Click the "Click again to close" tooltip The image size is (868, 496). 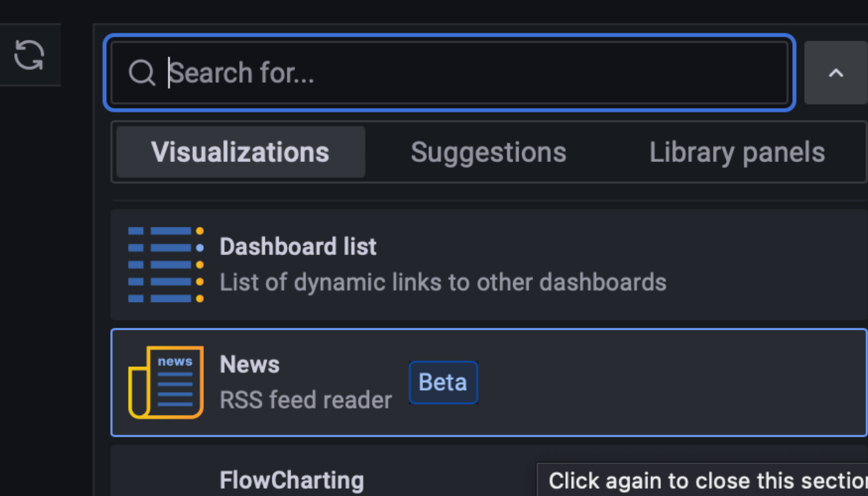pos(702,481)
